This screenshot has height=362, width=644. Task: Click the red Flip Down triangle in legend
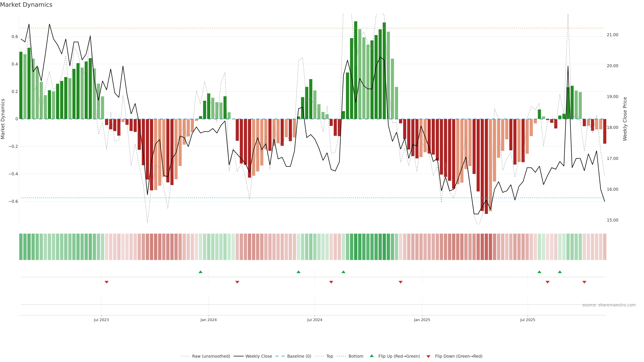pyautogui.click(x=428, y=356)
